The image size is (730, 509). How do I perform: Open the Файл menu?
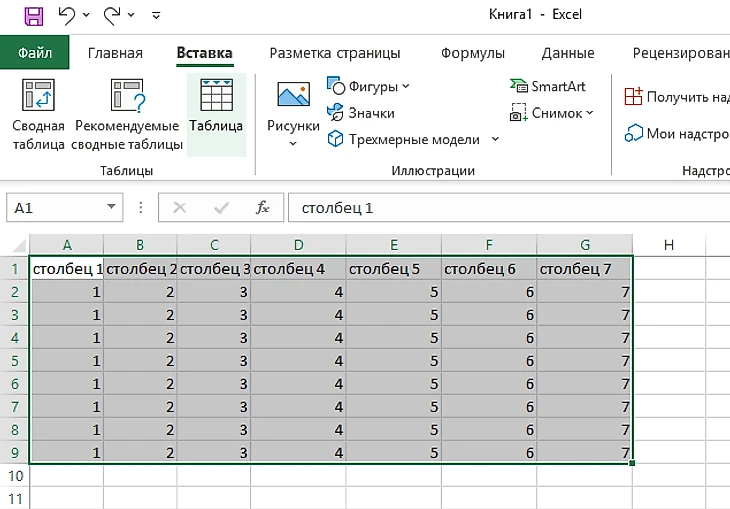pyautogui.click(x=34, y=53)
